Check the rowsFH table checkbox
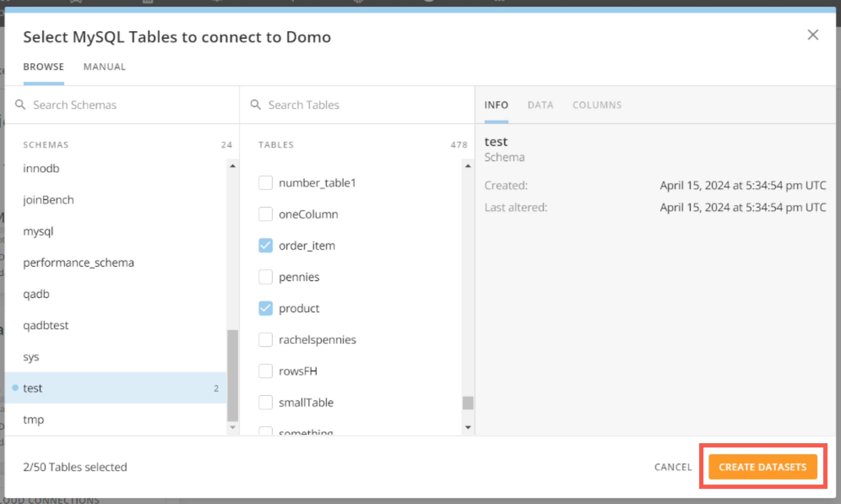The image size is (841, 504). tap(265, 371)
